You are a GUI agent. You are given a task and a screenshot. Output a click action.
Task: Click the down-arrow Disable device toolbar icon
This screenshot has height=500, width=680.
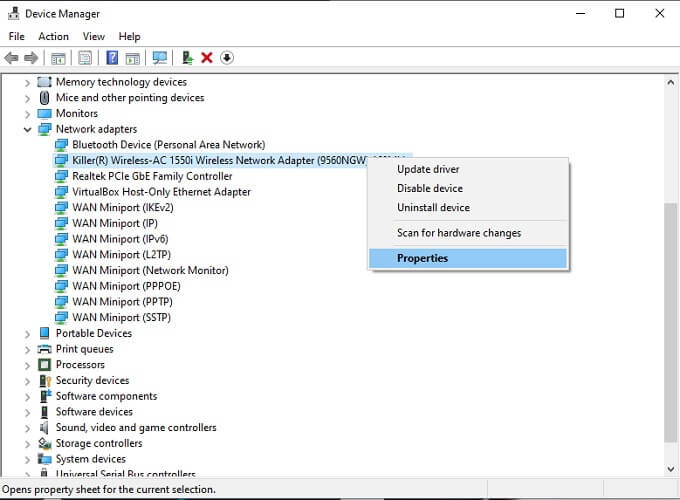point(227,58)
